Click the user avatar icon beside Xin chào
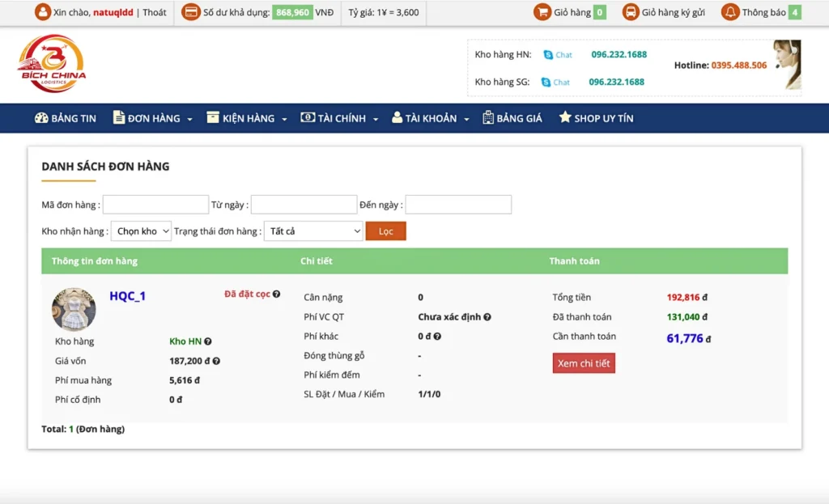Image resolution: width=829 pixels, height=504 pixels. tap(42, 12)
